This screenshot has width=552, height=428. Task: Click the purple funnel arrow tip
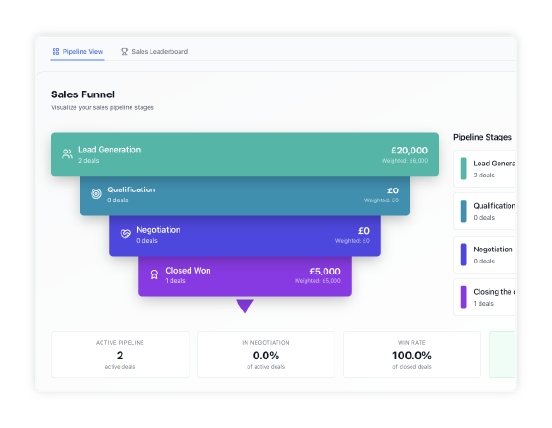(x=245, y=306)
